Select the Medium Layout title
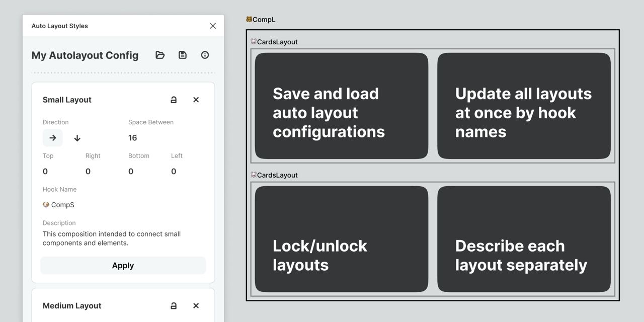644x322 pixels. pyautogui.click(x=72, y=305)
